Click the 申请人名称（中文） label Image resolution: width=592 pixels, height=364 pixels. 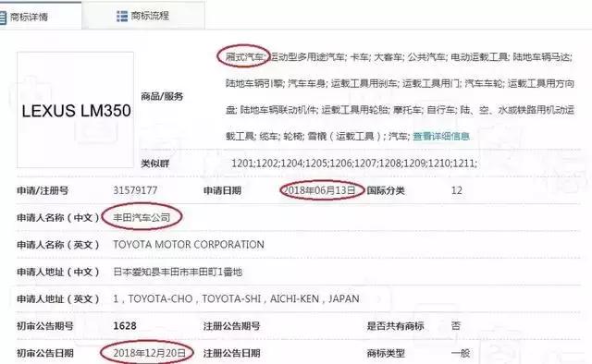[57, 218]
